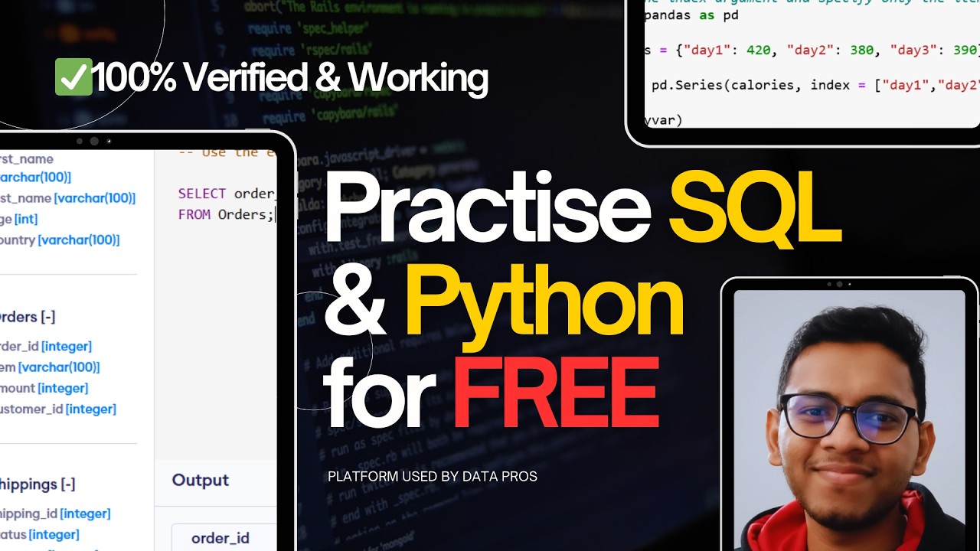980x551 pixels.
Task: Select the age [int] field
Action: pos(19,219)
